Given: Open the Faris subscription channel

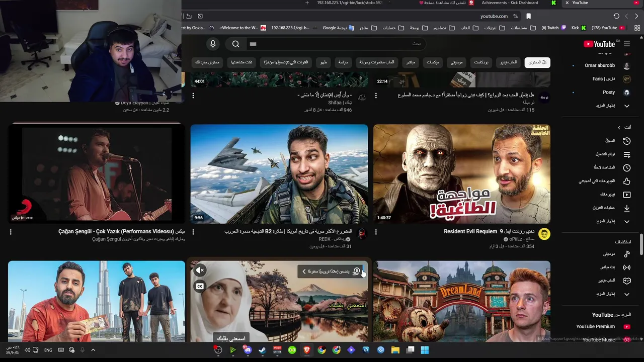Looking at the screenshot, I should [x=611, y=79].
